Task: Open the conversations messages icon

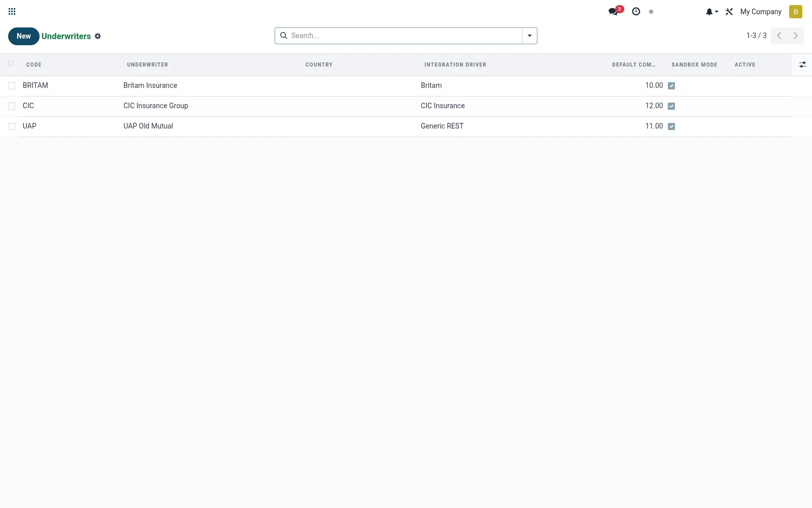Action: (614, 12)
